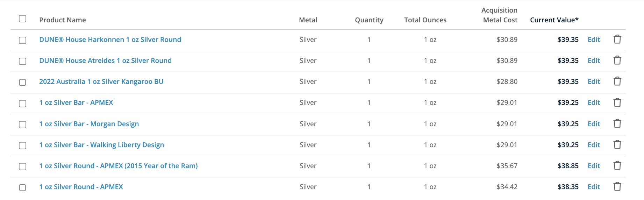Viewport: 644px width, 200px height.
Task: Tick checkbox for DUNE House Harkonnen round
Action: (22, 40)
